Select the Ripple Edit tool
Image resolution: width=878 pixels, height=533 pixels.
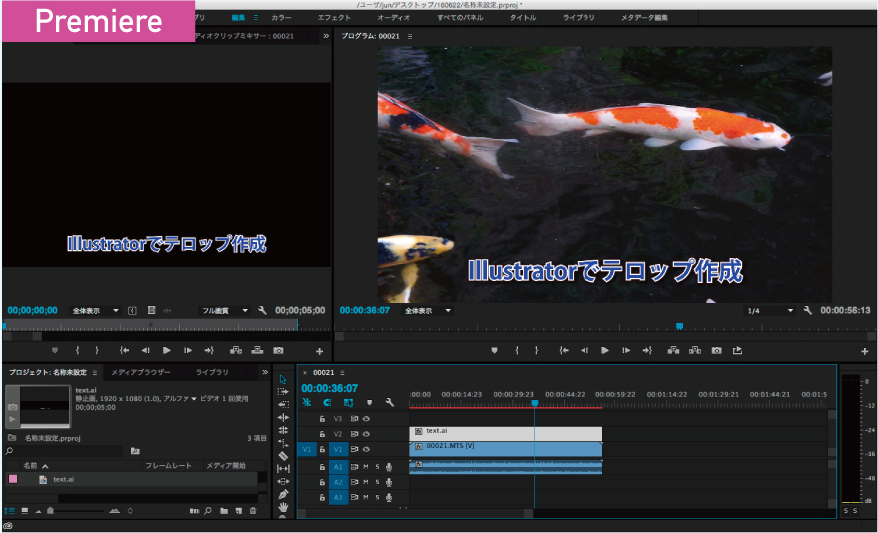(x=283, y=417)
